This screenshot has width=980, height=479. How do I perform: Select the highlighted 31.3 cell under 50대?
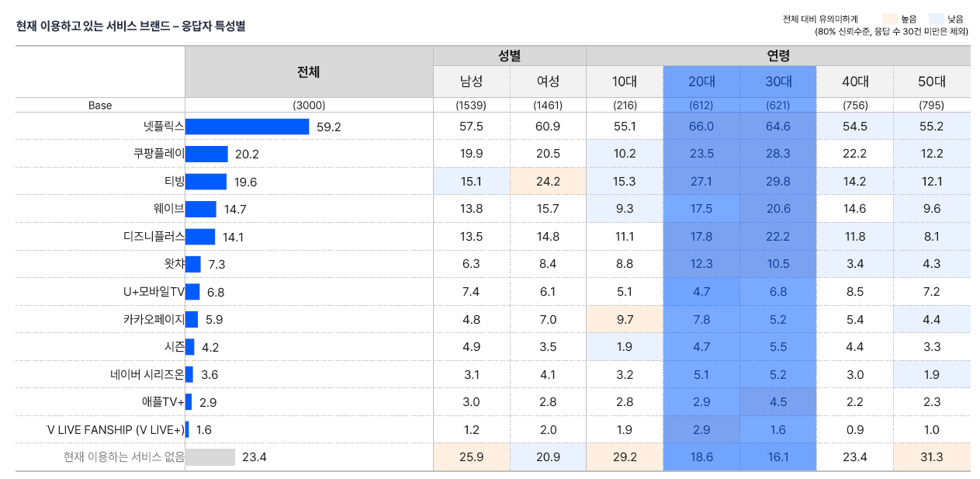(931, 457)
